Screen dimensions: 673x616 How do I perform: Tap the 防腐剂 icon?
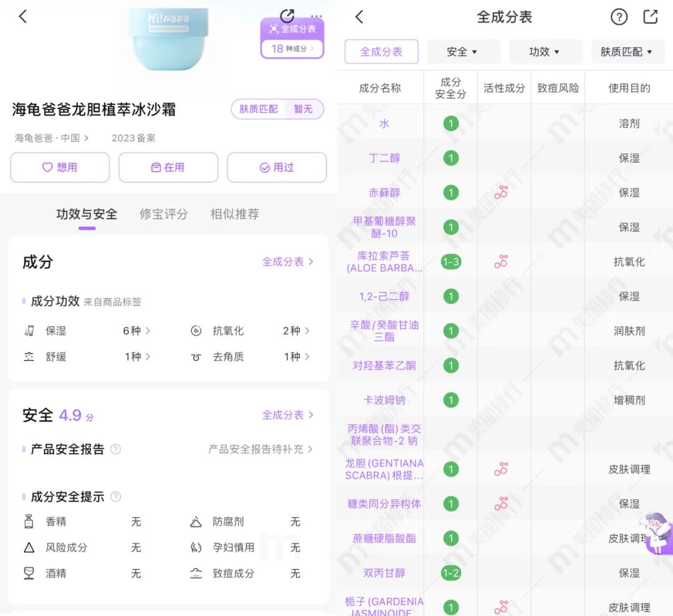pyautogui.click(x=196, y=521)
